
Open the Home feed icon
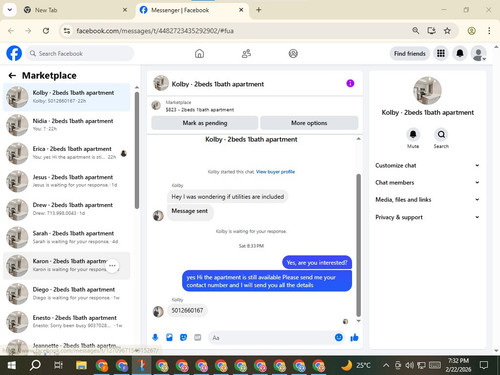click(199, 53)
